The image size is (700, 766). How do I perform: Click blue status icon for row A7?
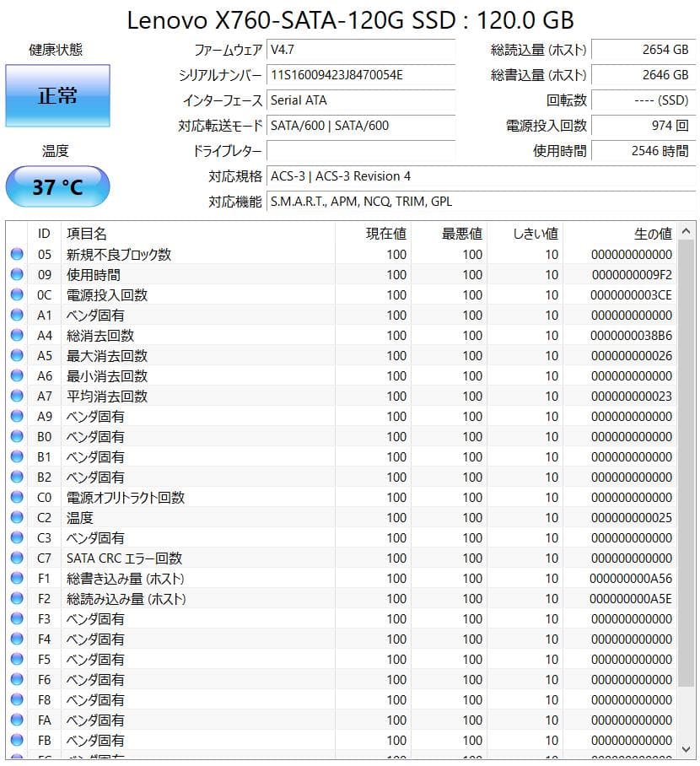(17, 396)
